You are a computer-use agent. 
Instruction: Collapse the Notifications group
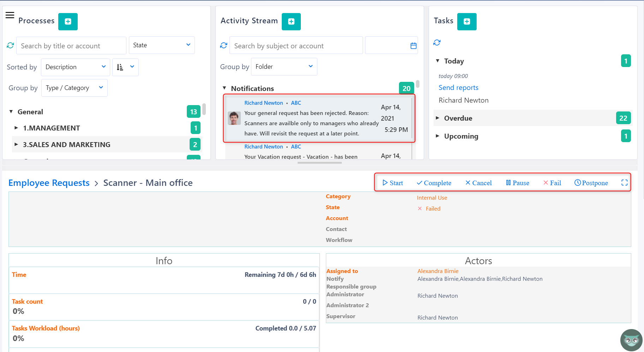[x=224, y=88]
